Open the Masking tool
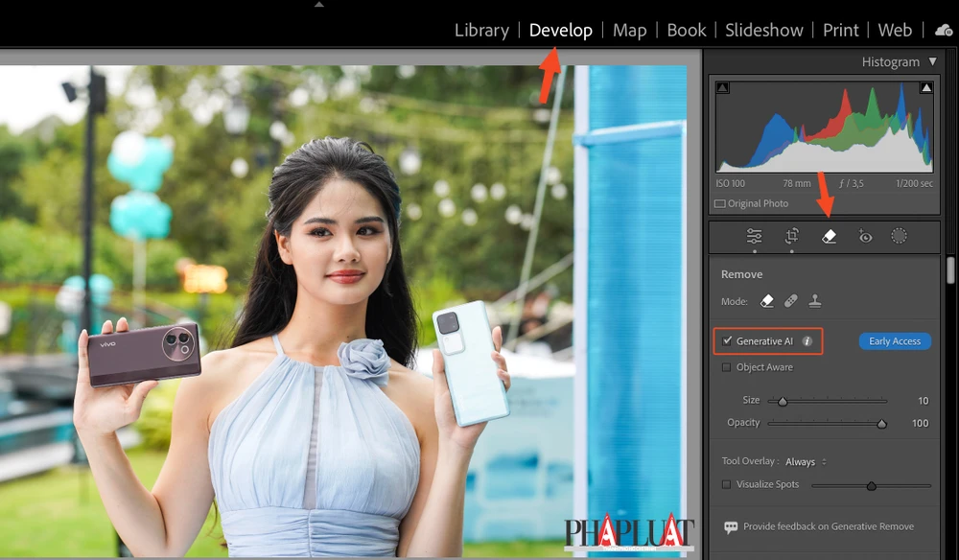Screen dimensions: 959x560 click(x=899, y=236)
